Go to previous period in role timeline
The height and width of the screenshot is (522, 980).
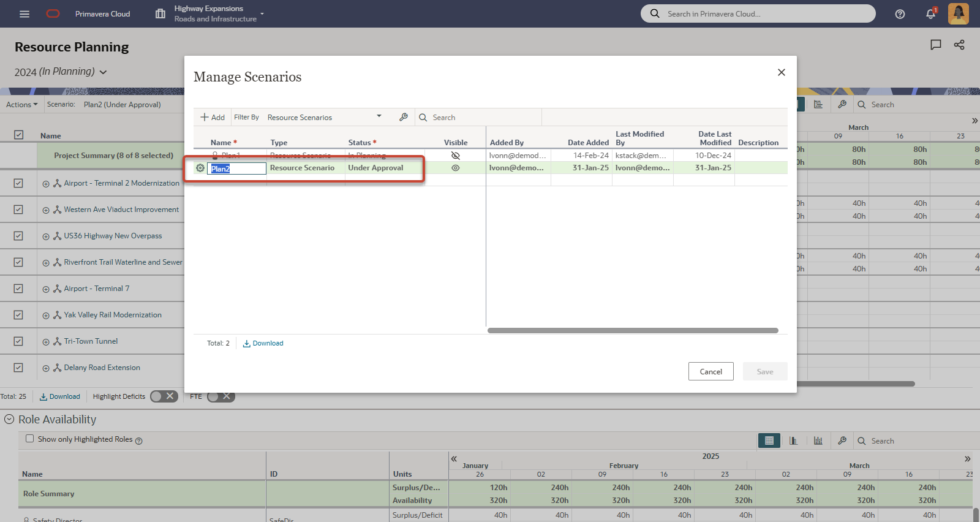pos(454,458)
